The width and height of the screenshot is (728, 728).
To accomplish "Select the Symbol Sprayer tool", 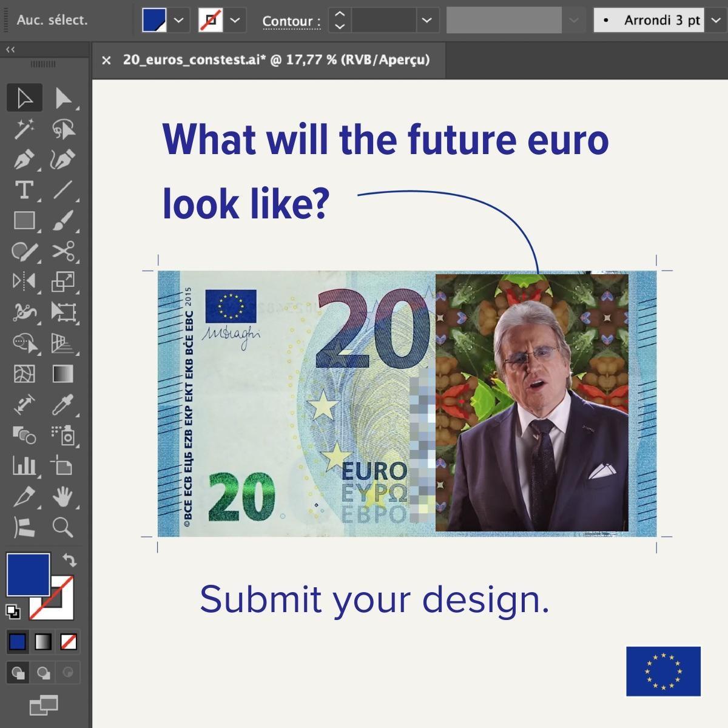I will [x=62, y=435].
